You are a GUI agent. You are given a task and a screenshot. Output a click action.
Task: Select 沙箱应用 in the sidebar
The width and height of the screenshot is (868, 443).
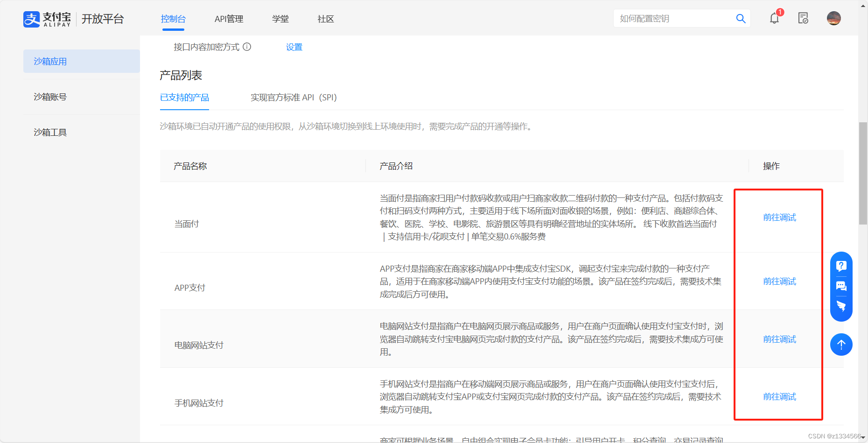(x=82, y=61)
